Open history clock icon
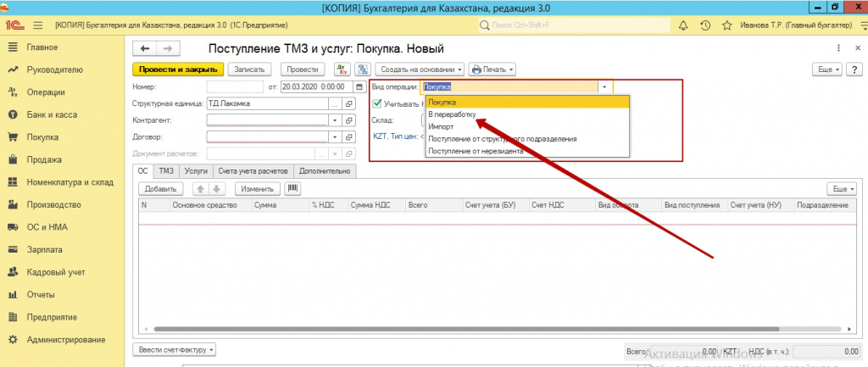This screenshot has width=868, height=367. tap(705, 25)
